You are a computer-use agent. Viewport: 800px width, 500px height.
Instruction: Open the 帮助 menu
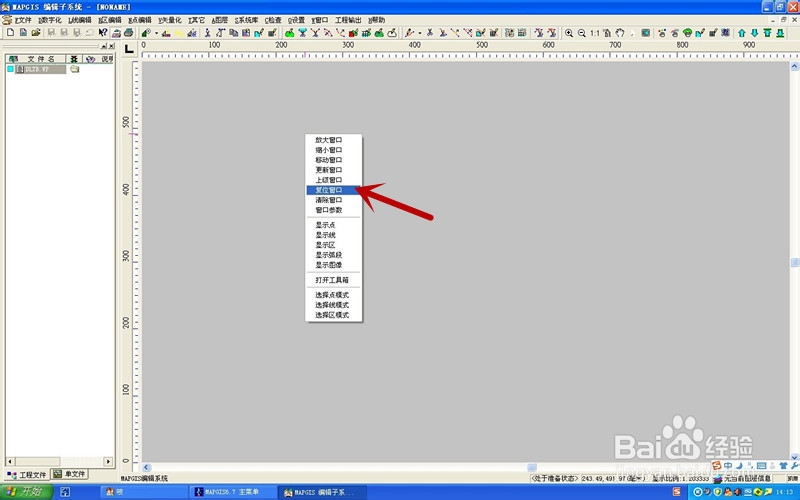[x=377, y=20]
